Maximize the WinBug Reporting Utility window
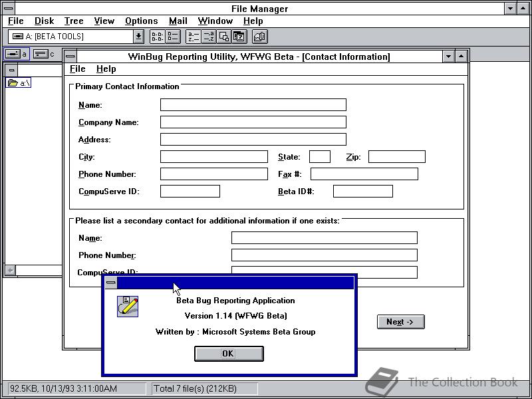Image resolution: width=532 pixels, height=399 pixels. pos(461,57)
